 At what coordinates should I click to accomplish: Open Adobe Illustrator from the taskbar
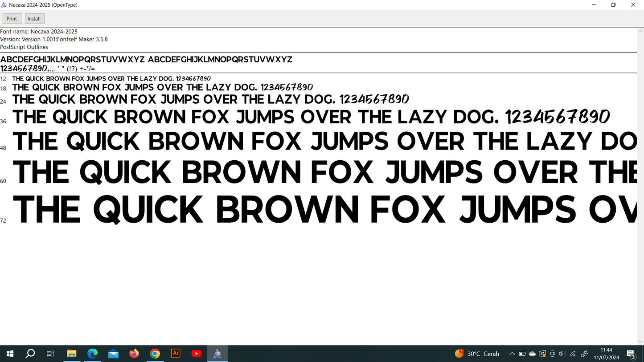(176, 354)
